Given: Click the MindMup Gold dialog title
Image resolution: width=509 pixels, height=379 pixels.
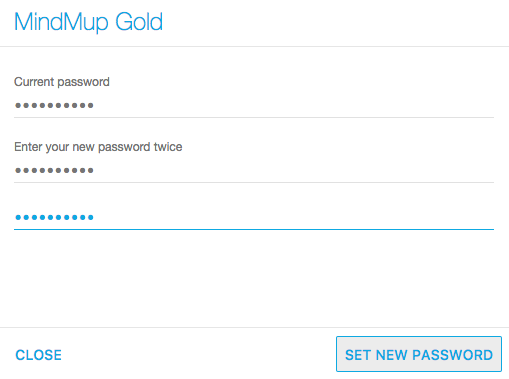Looking at the screenshot, I should [88, 22].
